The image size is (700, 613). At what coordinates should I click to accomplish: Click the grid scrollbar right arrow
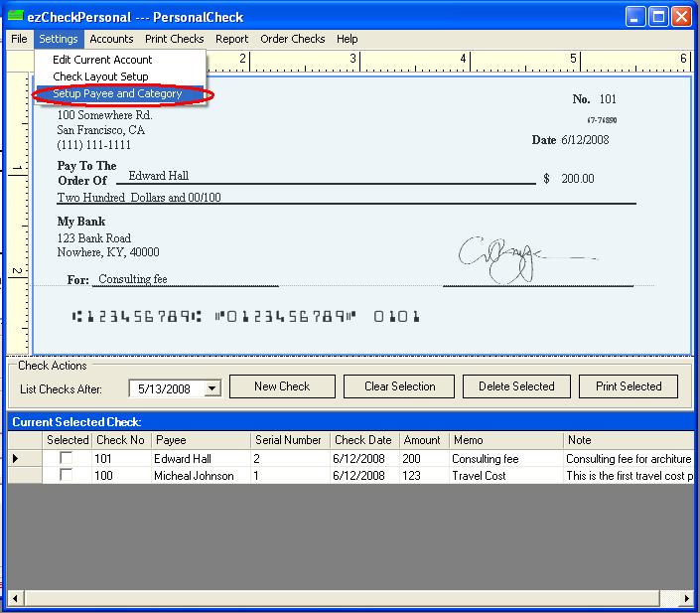(686, 598)
